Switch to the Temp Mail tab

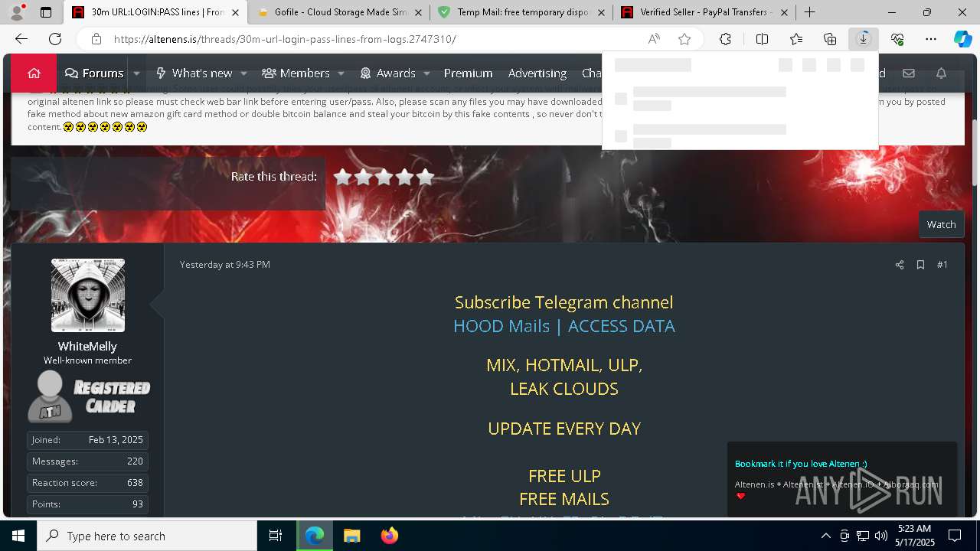point(522,12)
